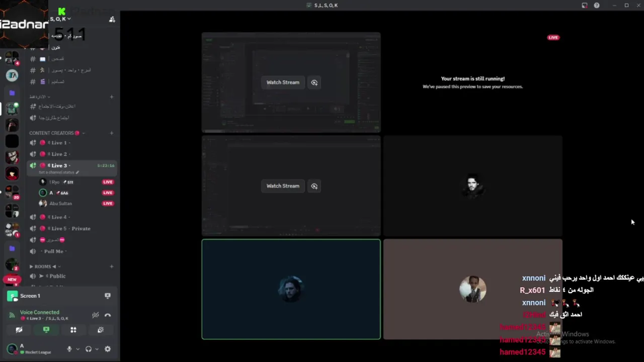The height and width of the screenshot is (362, 644).
Task: Select the green-bordered participant tile
Action: (x=291, y=289)
